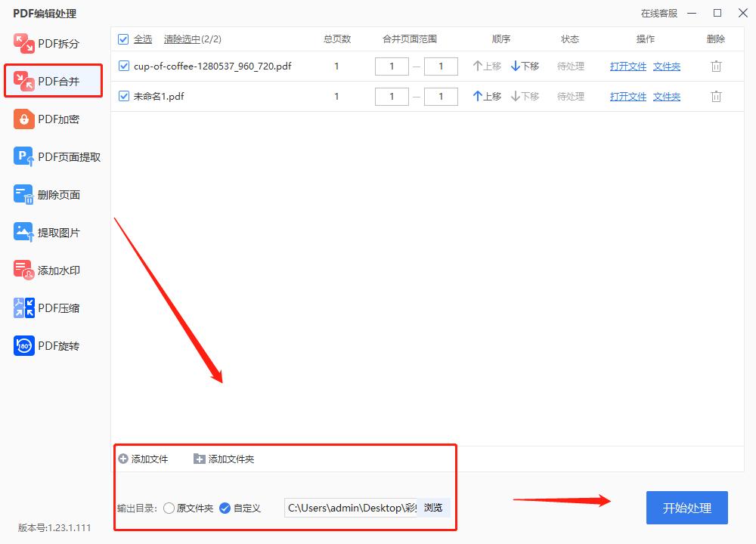Viewport: 756px width, 544px height.
Task: Click the 合并页面范围 column header
Action: pyautogui.click(x=409, y=39)
